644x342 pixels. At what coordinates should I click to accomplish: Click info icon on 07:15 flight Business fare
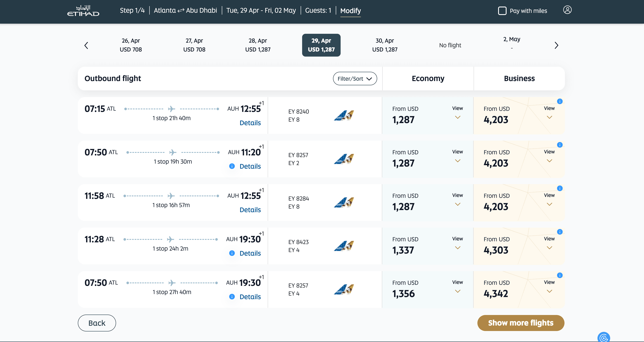pos(560,101)
